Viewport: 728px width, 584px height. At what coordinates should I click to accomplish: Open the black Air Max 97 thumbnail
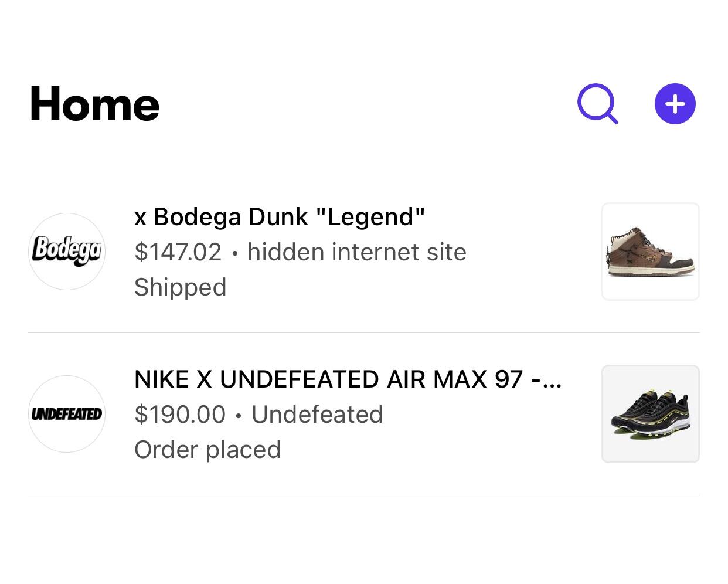click(651, 414)
